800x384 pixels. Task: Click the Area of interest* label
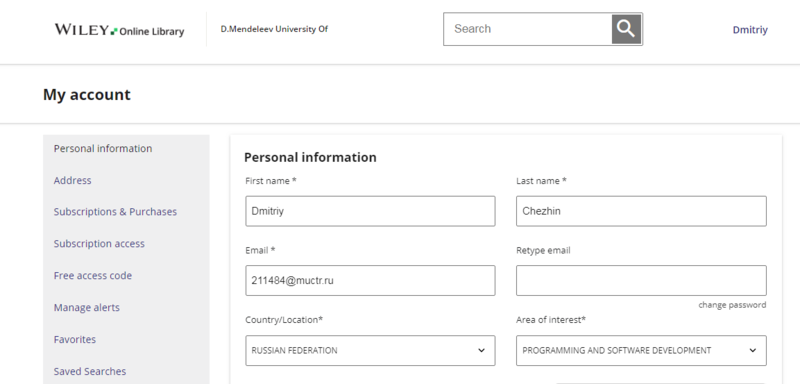(x=551, y=320)
